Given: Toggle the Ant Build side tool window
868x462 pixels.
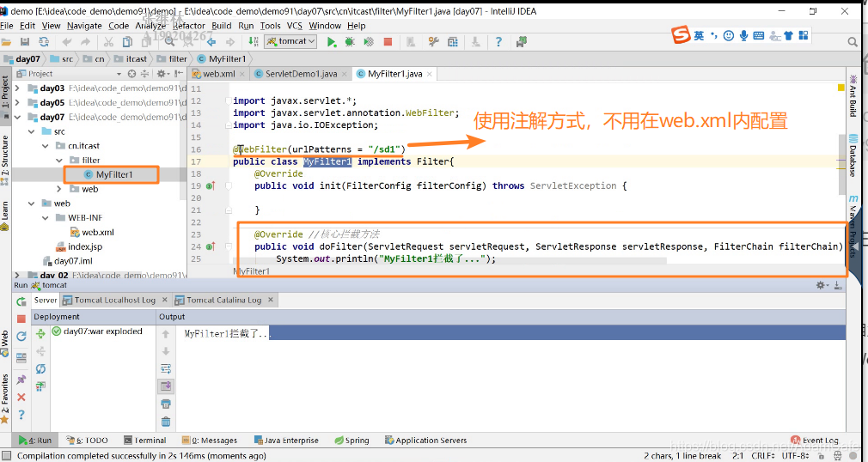Looking at the screenshot, I should (853, 95).
